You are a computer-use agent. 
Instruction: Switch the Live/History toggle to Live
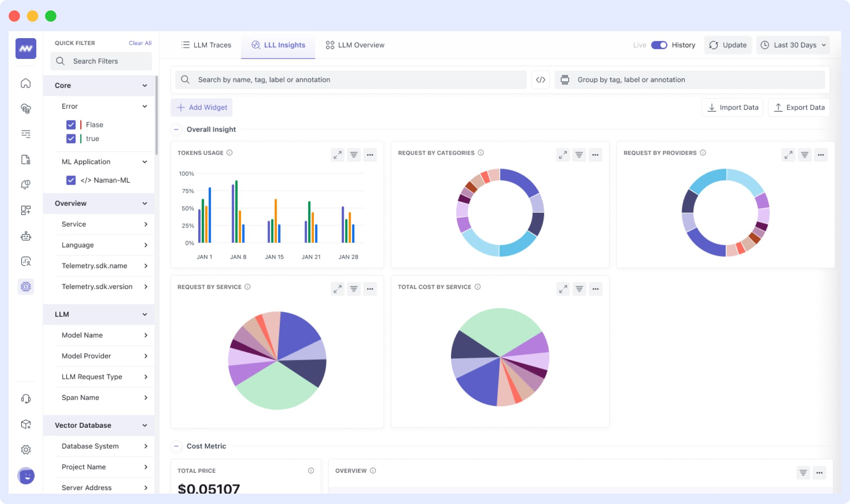click(659, 45)
